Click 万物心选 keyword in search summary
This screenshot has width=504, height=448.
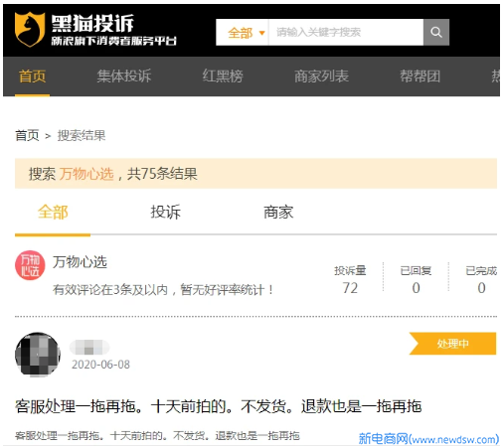(x=86, y=174)
